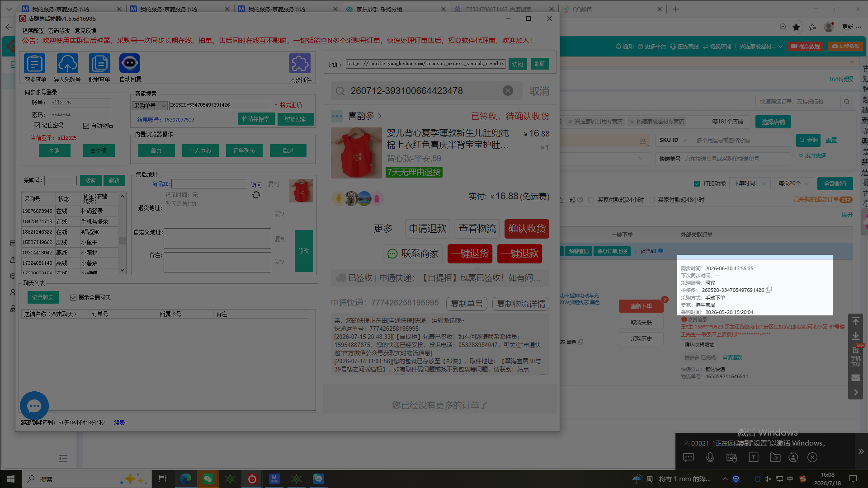Click the 视频教程 button in background page
Screen dimensions: 868x488
[806, 47]
